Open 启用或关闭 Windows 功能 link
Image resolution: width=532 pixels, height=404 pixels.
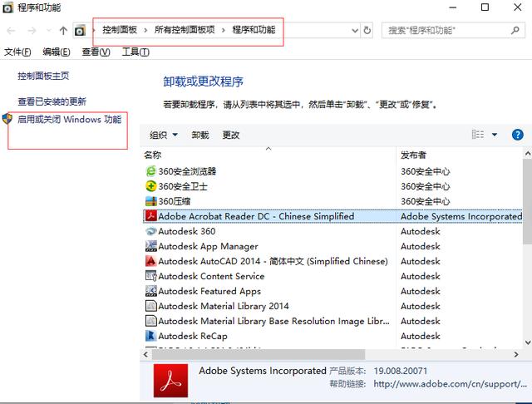click(x=70, y=119)
